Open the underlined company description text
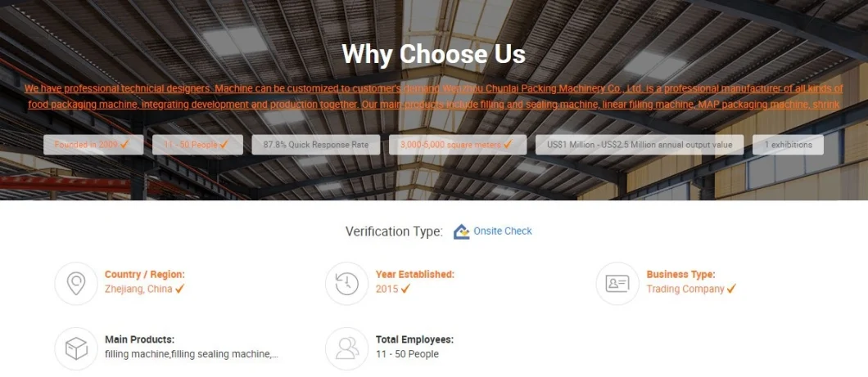Screen dimensions: 868x377 [x=434, y=96]
